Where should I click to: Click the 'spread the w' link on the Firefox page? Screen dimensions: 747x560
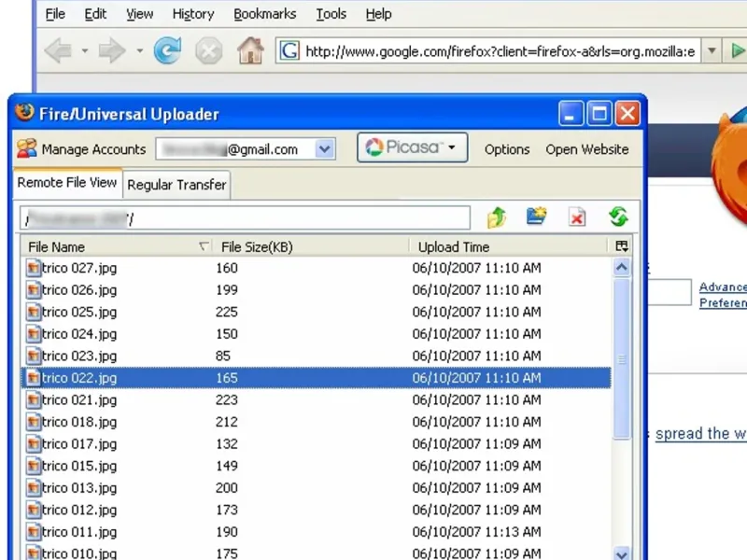701,434
